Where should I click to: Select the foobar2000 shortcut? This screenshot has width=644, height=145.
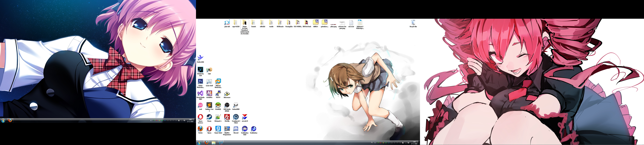click(x=236, y=106)
